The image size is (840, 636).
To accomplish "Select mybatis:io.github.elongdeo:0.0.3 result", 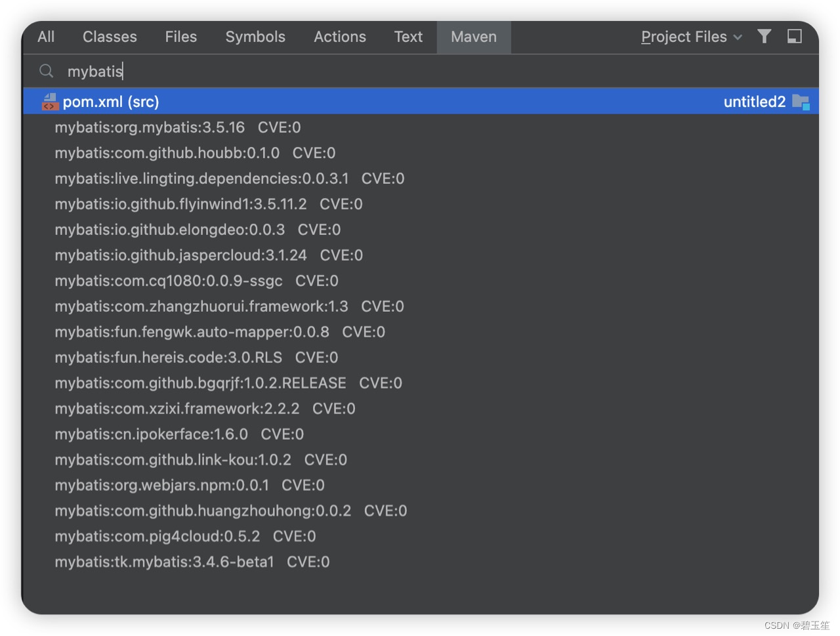I will (421, 230).
